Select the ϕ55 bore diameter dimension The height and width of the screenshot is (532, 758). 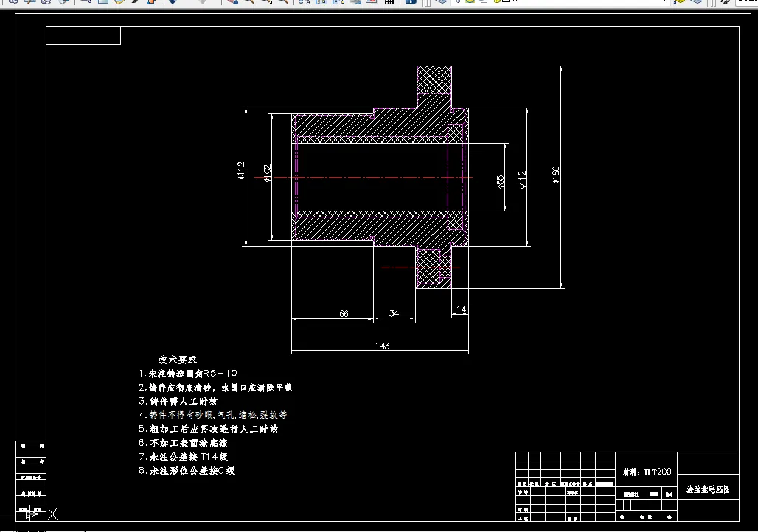pos(501,182)
